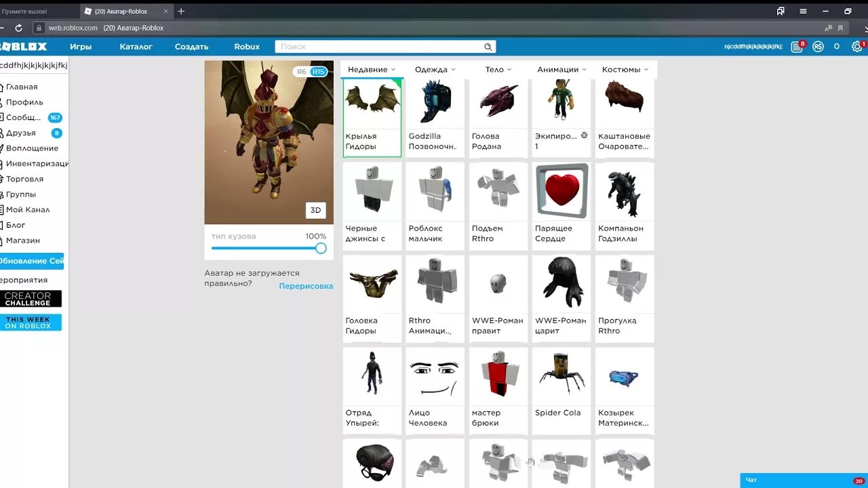Select Spider Cola item

tap(561, 390)
